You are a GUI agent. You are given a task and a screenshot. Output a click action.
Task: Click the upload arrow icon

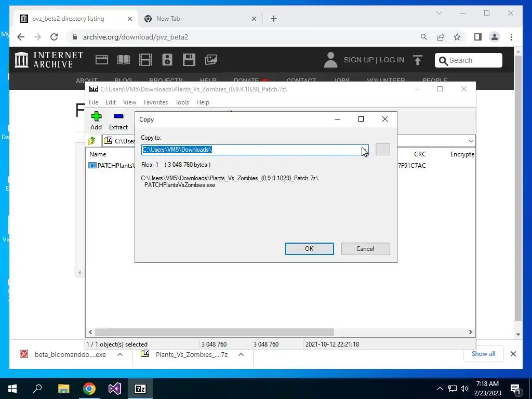418,60
